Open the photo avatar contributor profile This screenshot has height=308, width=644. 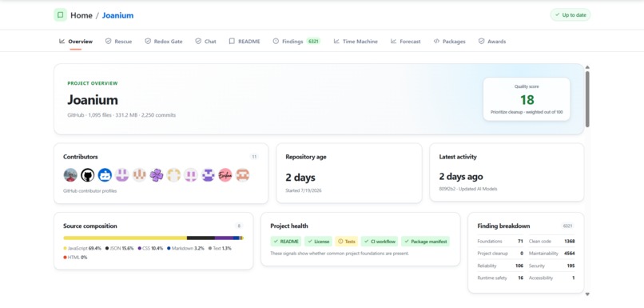click(x=70, y=175)
